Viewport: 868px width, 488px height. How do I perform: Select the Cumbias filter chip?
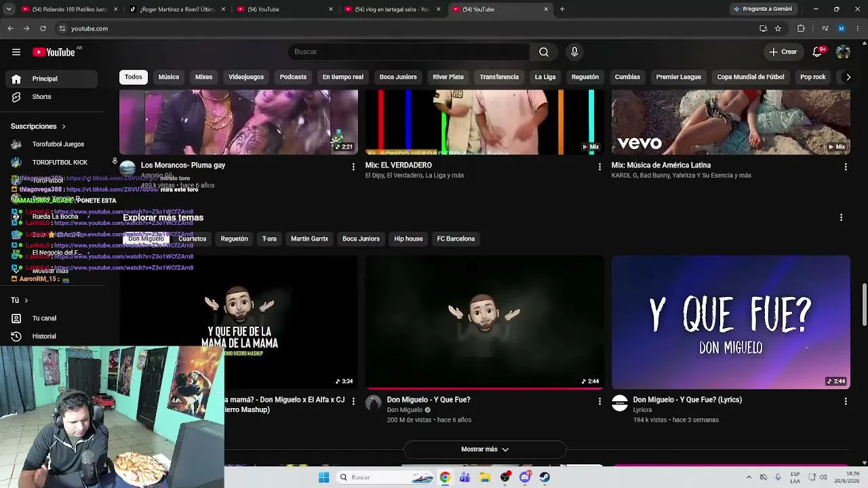point(627,77)
